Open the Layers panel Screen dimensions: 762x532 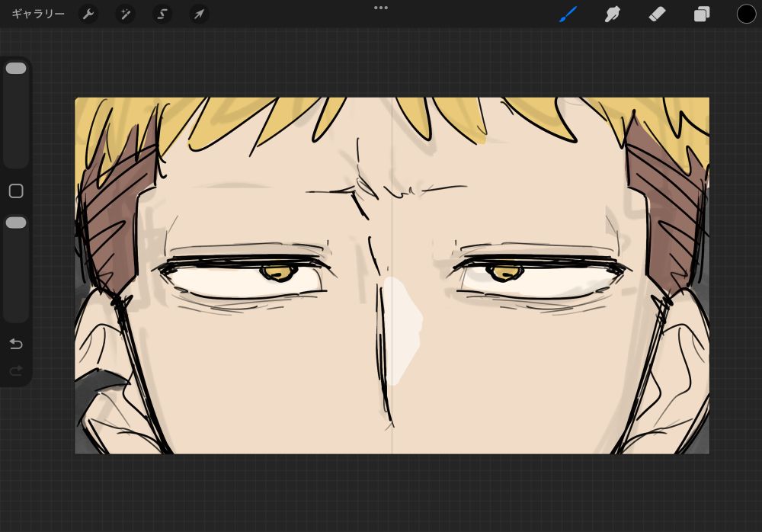pyautogui.click(x=702, y=14)
